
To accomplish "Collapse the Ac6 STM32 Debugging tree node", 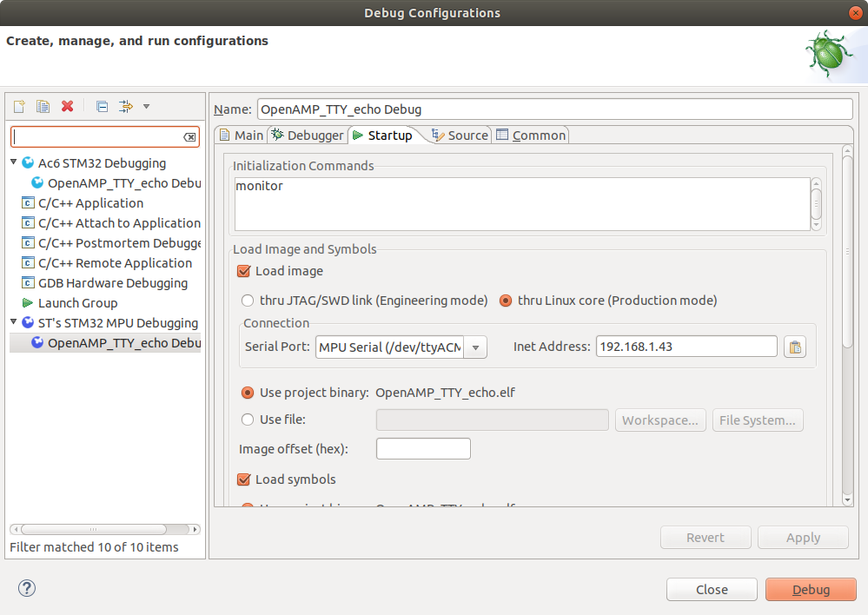I will 14,162.
